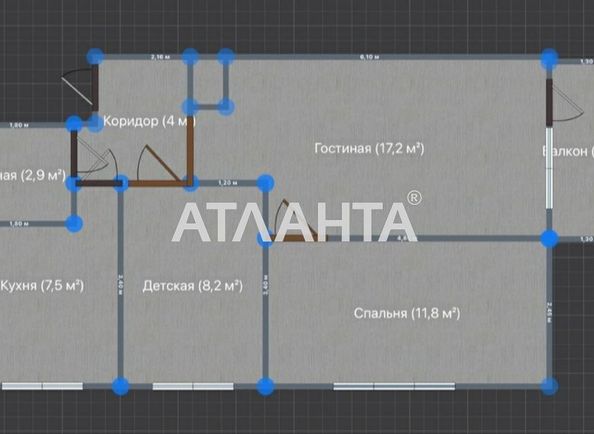Select the top-right corner handle of Гостиная
Image resolution: width=594 pixels, height=434 pixels.
pos(549,59)
